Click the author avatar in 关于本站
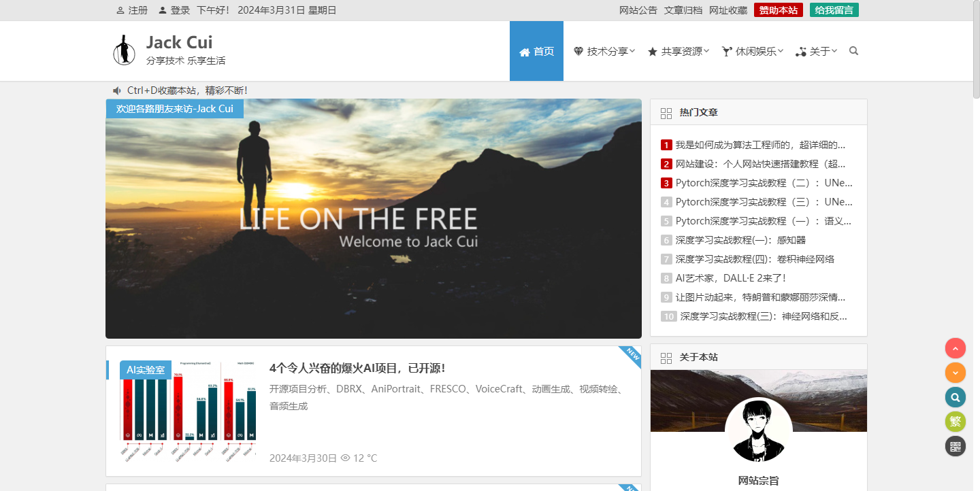 (759, 431)
